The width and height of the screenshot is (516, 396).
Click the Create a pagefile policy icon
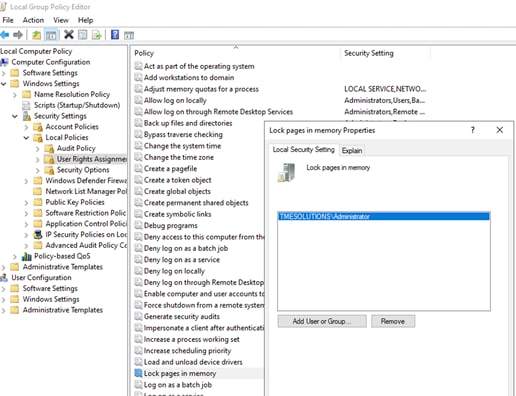pos(138,169)
